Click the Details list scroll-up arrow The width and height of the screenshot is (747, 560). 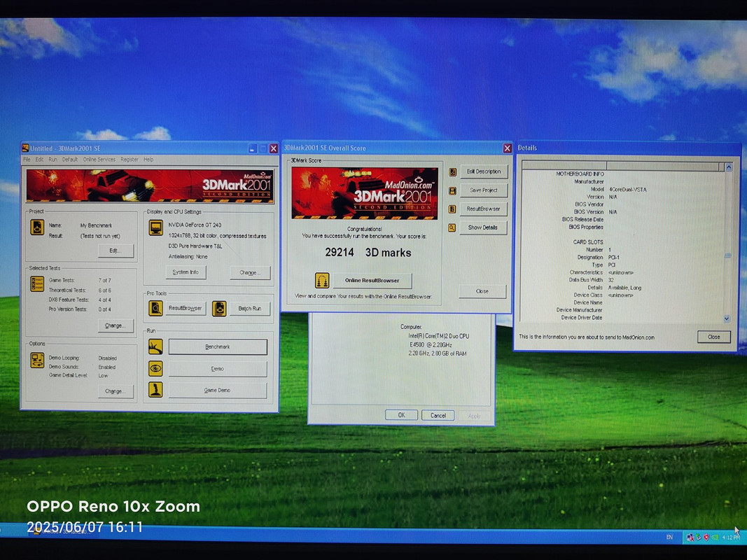(x=728, y=167)
